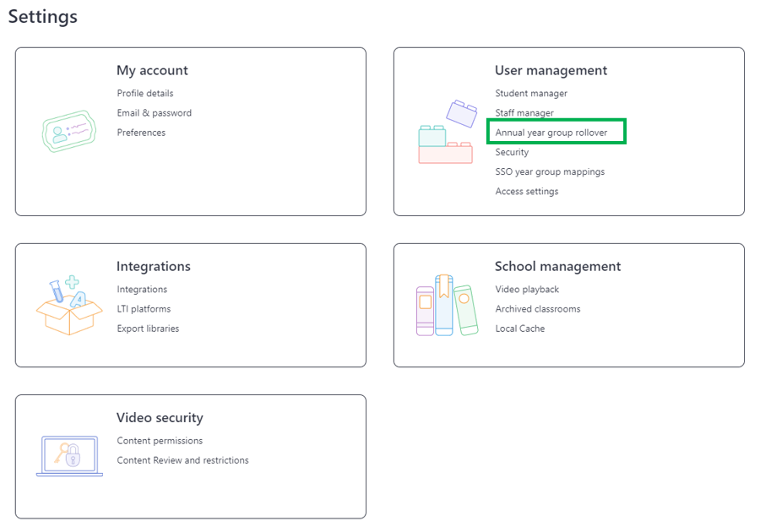Click the laptop padlock icon in Video security

tap(69, 456)
